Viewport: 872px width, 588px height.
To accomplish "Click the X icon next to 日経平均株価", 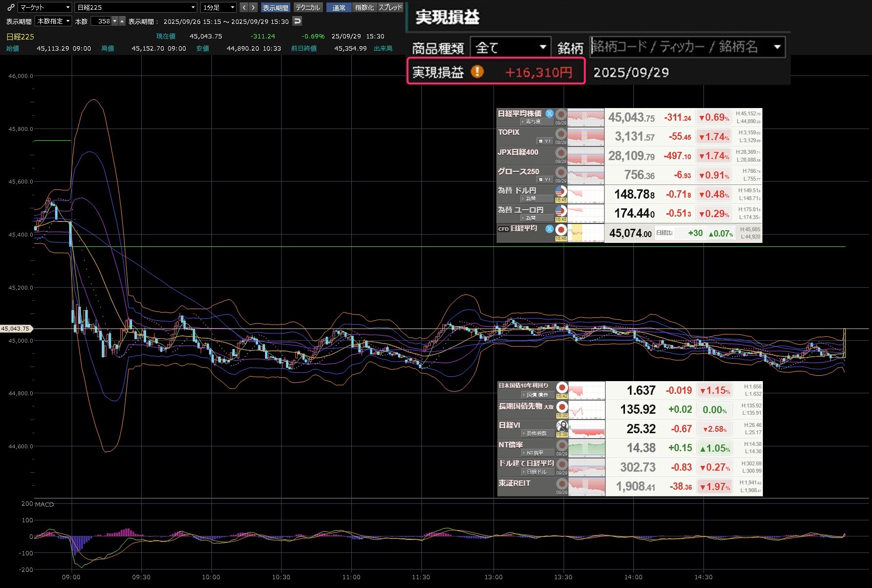I will click(550, 113).
